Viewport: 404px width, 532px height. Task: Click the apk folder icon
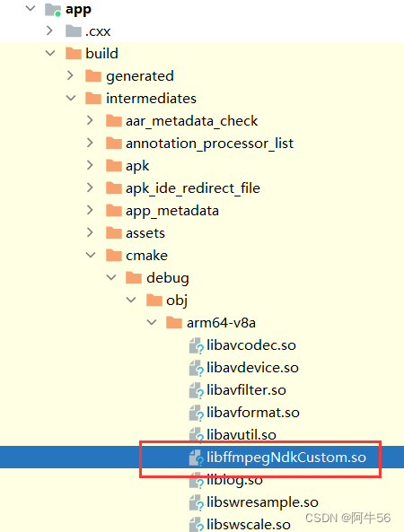114,165
